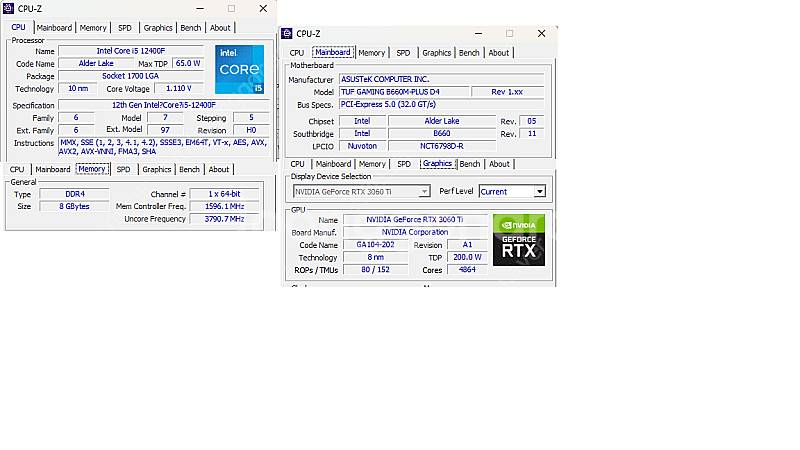Select the CPU tab in right window's top tab row
Image resolution: width=800 pixels, height=450 pixels.
(x=296, y=53)
